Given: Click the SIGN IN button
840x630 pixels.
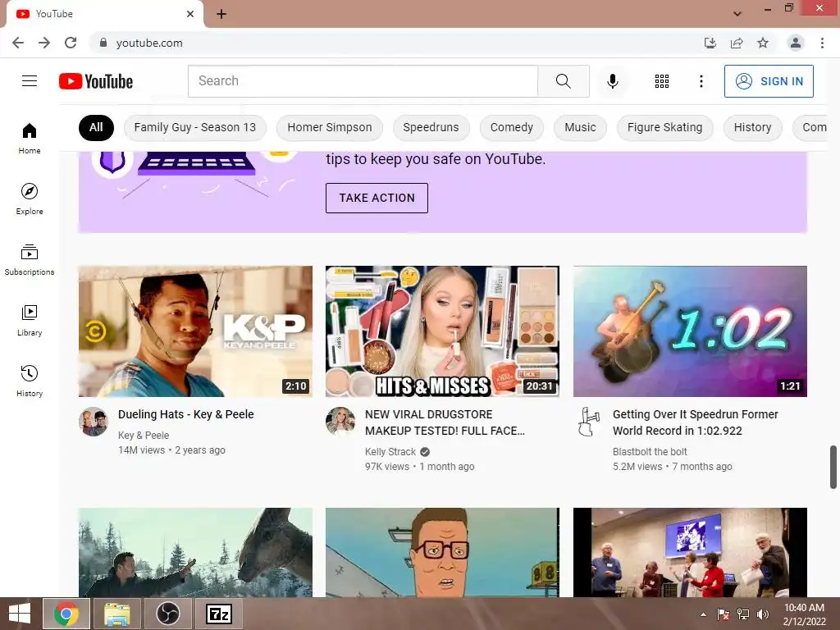Looking at the screenshot, I should (769, 81).
